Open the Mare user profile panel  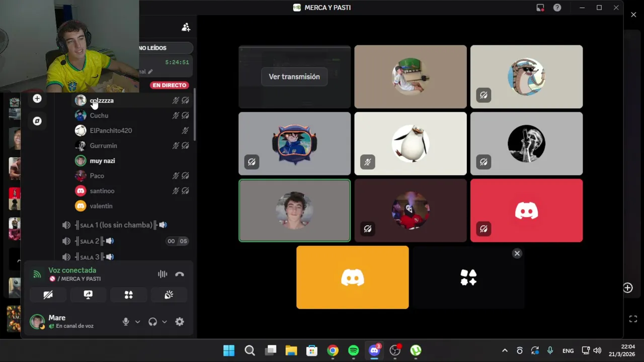click(72, 322)
